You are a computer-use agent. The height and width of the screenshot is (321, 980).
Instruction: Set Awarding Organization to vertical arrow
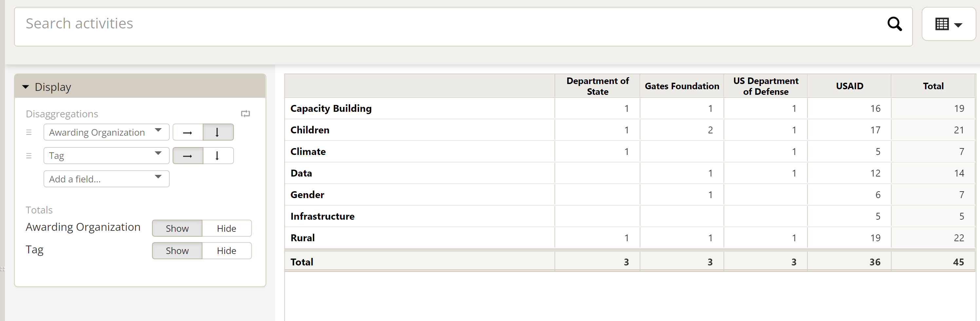(217, 133)
